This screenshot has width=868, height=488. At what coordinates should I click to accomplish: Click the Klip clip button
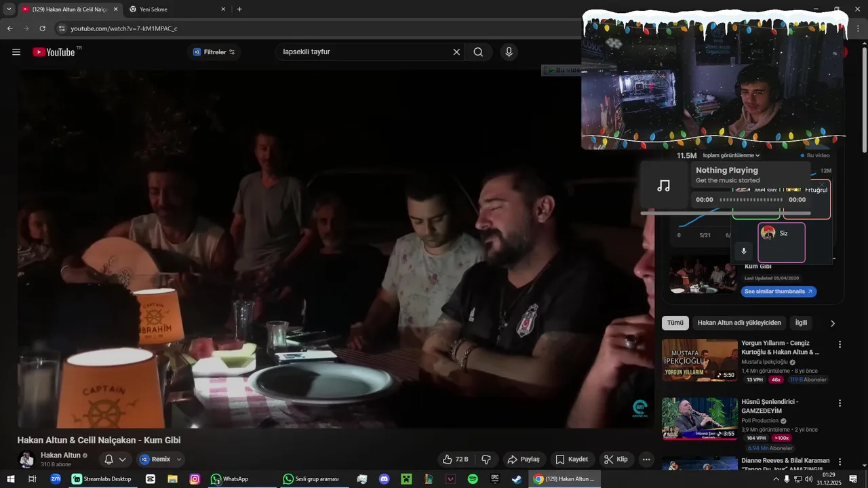616,460
